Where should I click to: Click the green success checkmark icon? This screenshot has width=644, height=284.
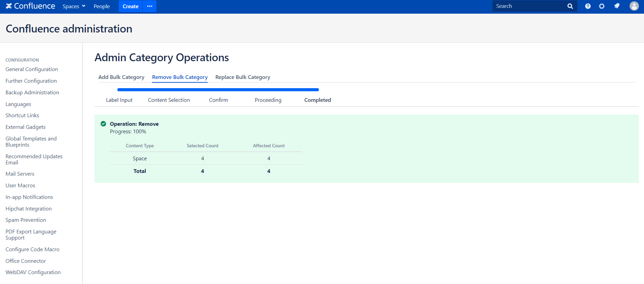pos(103,124)
